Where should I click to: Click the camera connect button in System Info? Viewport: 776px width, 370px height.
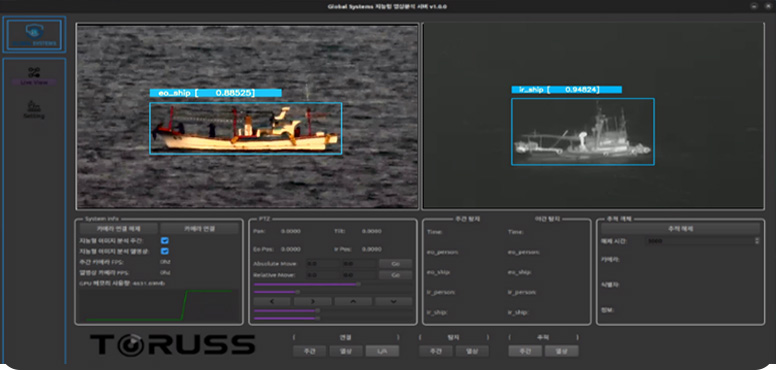click(200, 229)
